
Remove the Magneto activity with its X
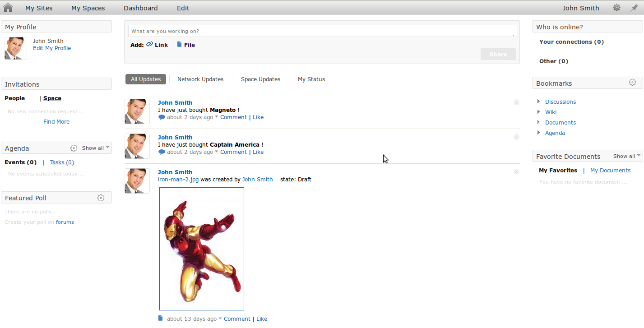coord(516,102)
